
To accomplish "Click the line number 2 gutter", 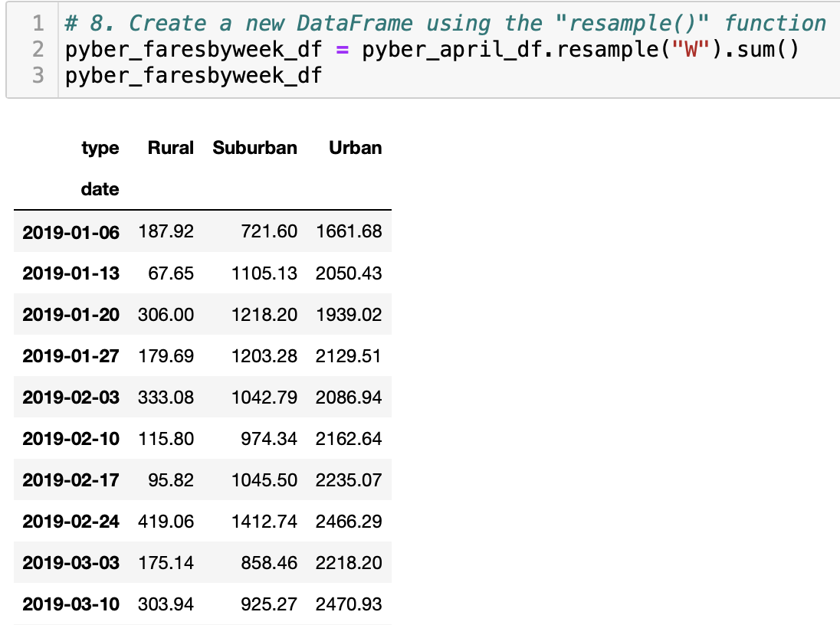I will pos(38,49).
